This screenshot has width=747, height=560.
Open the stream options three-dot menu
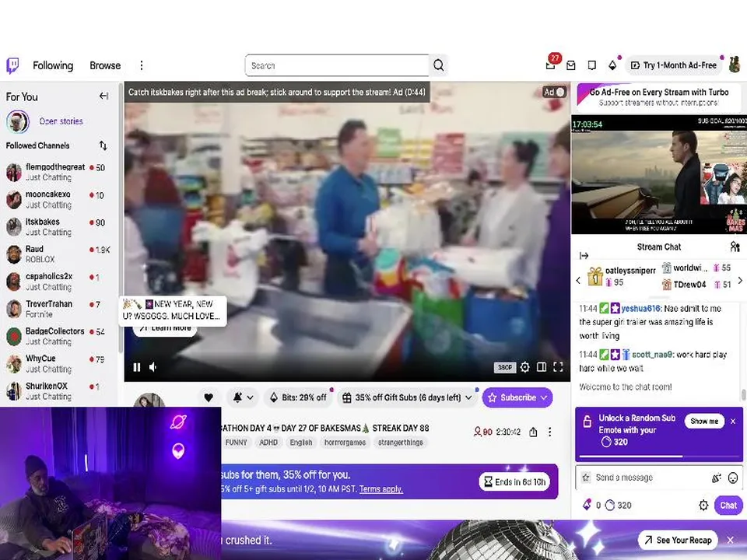550,432
